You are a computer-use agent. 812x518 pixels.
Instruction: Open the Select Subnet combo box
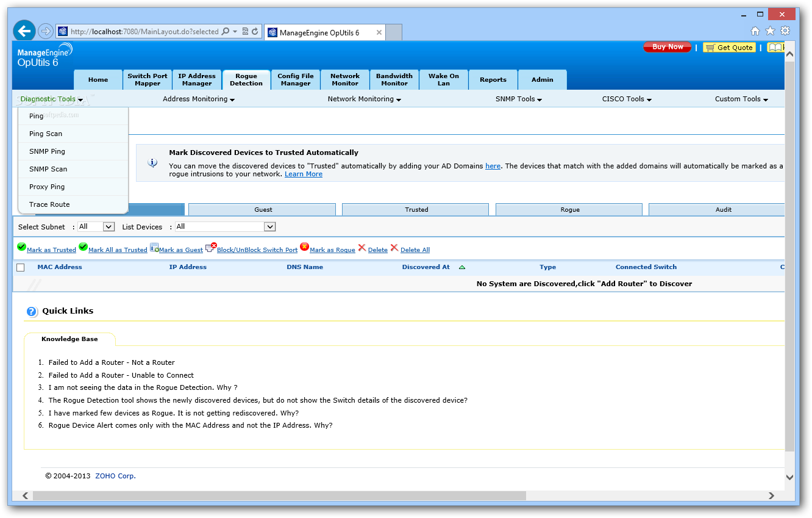pos(96,226)
